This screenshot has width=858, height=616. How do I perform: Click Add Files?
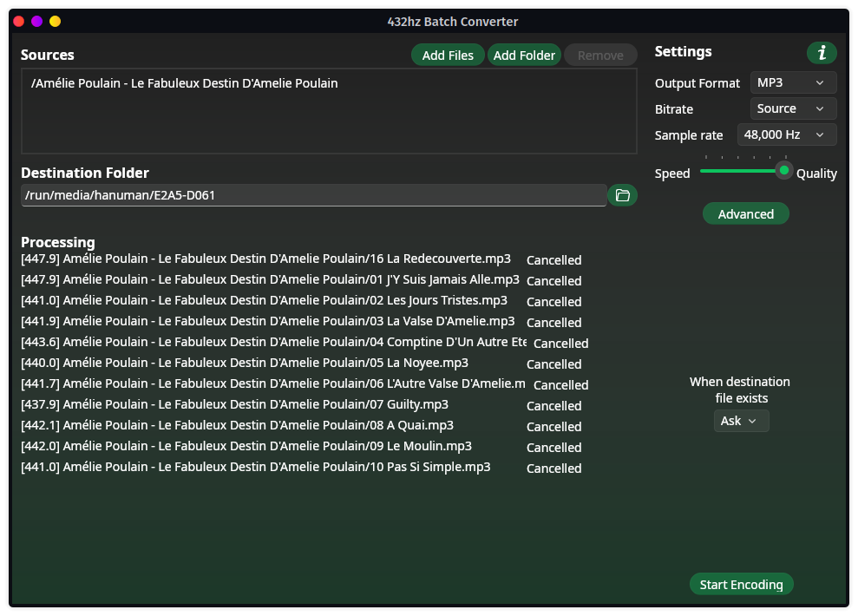[x=447, y=54]
